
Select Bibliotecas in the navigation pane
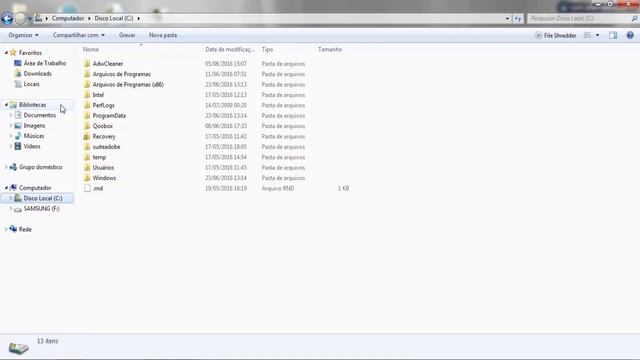click(32, 105)
